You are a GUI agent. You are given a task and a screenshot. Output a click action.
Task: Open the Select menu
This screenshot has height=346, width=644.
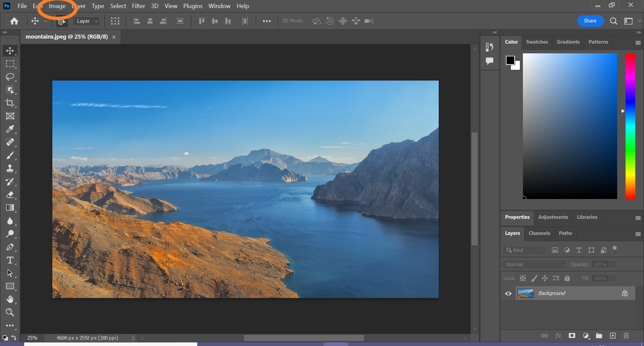click(x=118, y=6)
